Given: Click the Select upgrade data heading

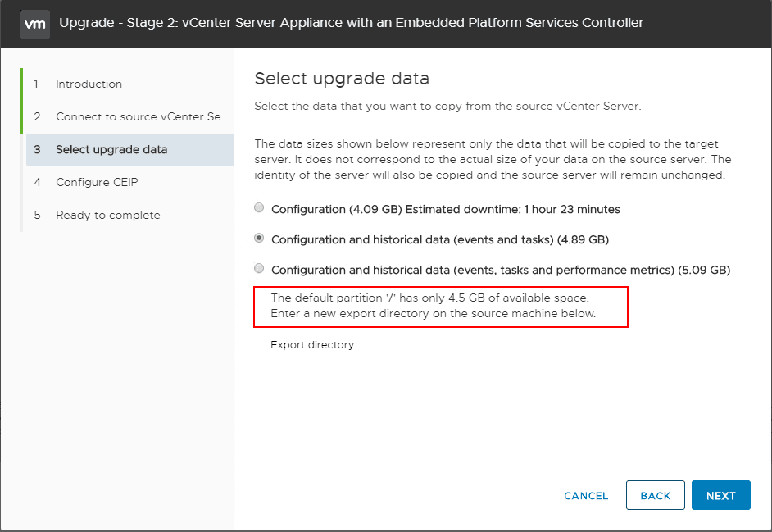Looking at the screenshot, I should click(x=342, y=79).
